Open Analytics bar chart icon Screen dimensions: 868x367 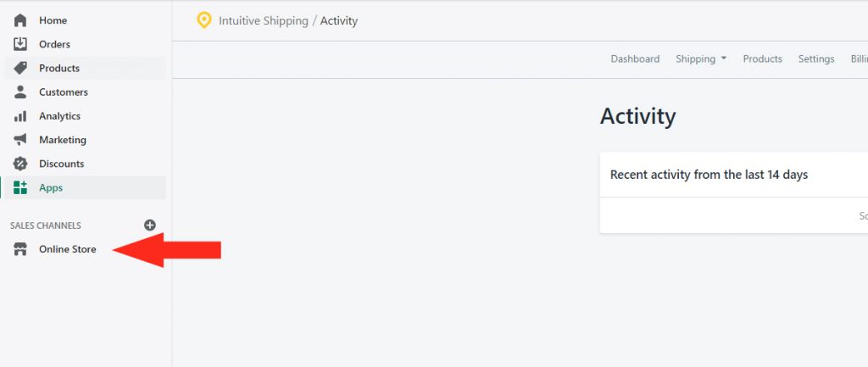20,116
